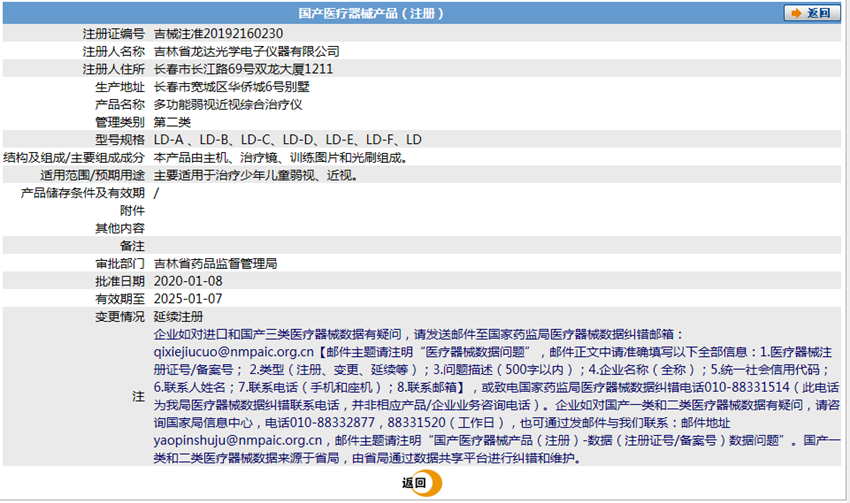Select registrant name 吉林省龙达光学电子仪器有限公司
The width and height of the screenshot is (850, 503).
pyautogui.click(x=246, y=51)
